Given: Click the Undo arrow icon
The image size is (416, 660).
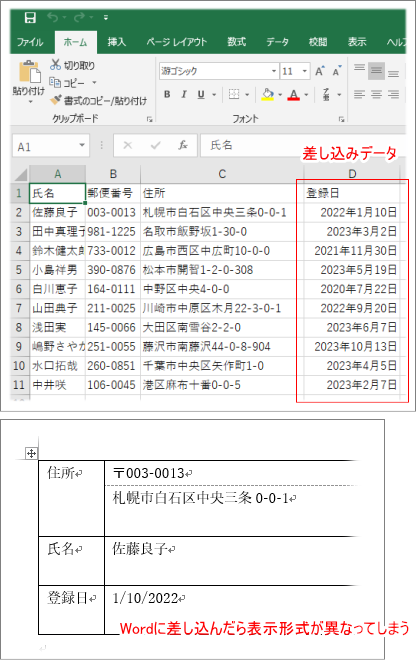Looking at the screenshot, I should (x=52, y=17).
